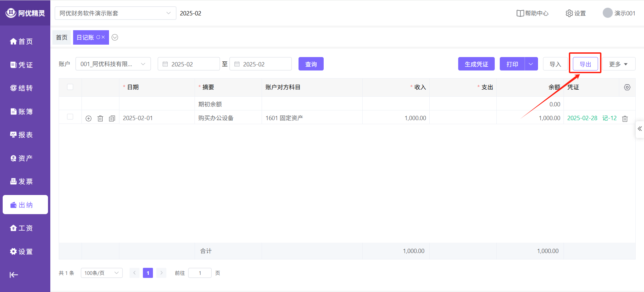Close the 日记账 tab
Screen dimensions: 644x292
coord(103,37)
